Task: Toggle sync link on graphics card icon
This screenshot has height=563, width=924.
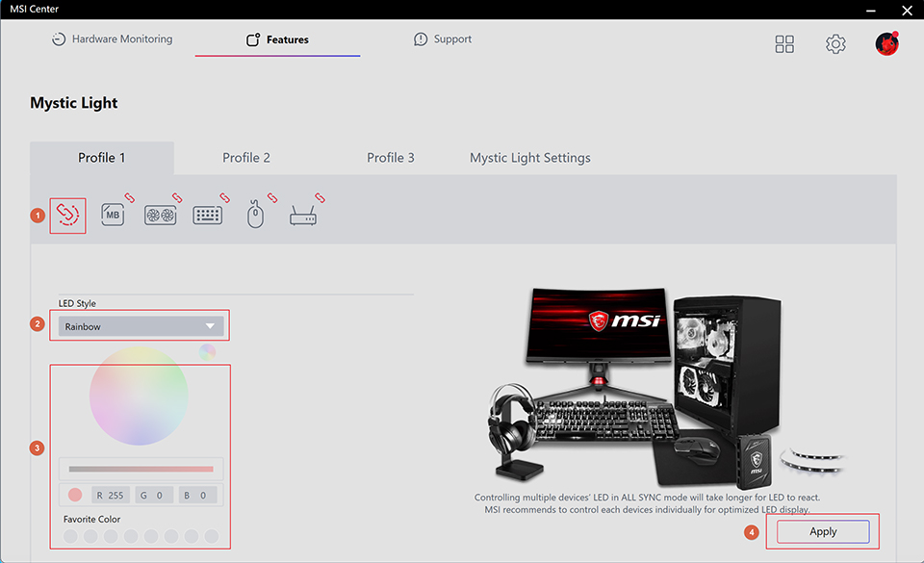Action: 177,198
